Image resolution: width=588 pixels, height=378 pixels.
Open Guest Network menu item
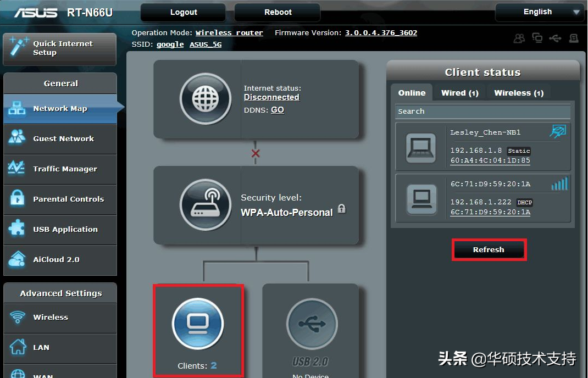tap(60, 139)
